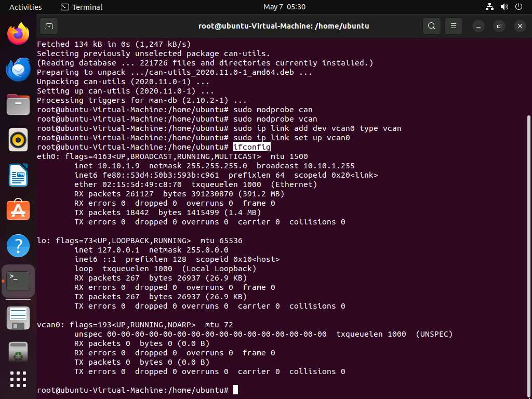The height and width of the screenshot is (399, 532).
Task: Open Ubuntu Software store
Action: (18, 210)
